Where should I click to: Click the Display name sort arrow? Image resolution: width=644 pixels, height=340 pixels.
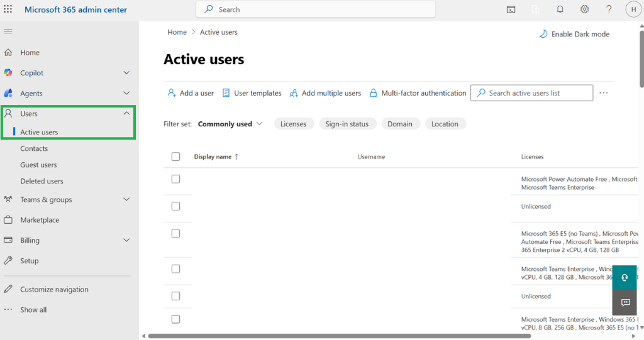click(236, 156)
